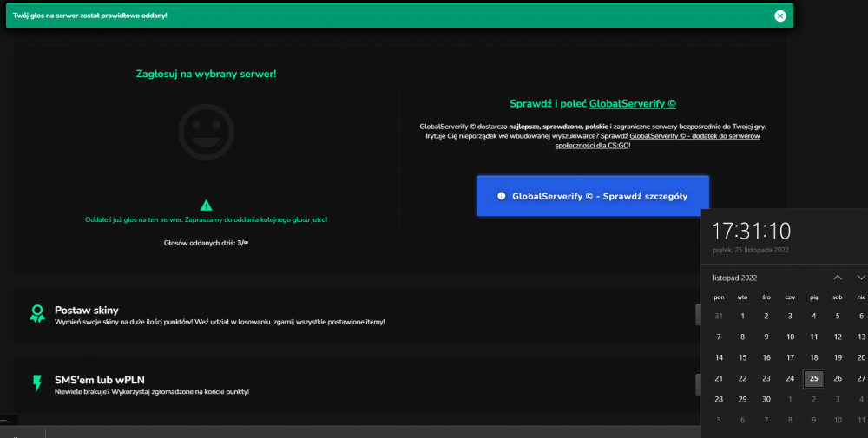Open the SMS'em lub wPLN section
The height and width of the screenshot is (438, 868).
click(x=357, y=384)
